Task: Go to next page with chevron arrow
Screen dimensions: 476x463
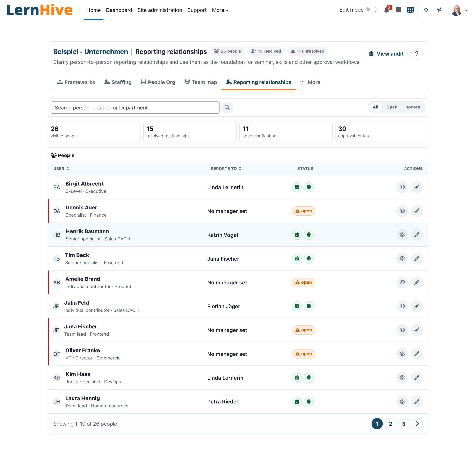Action: pos(417,424)
